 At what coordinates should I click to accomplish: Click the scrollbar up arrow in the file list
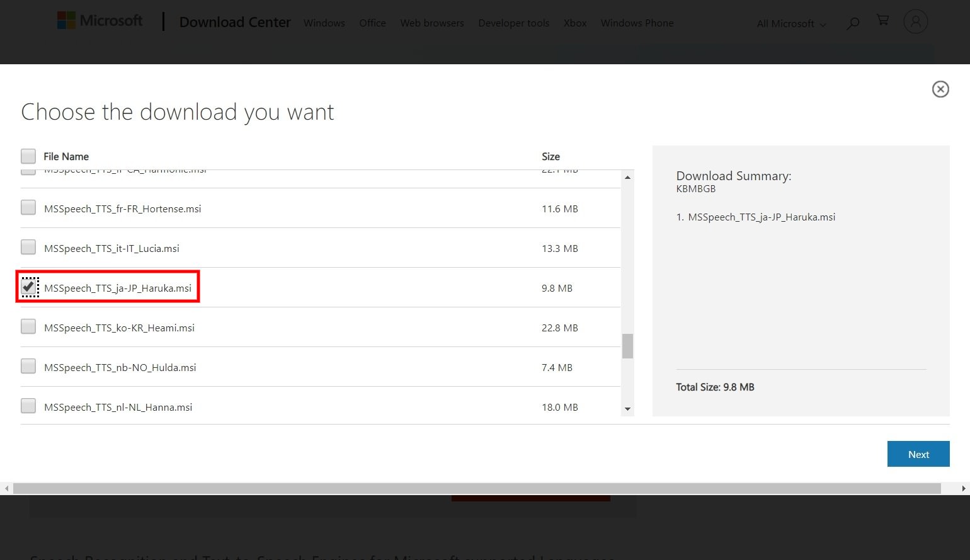[627, 177]
